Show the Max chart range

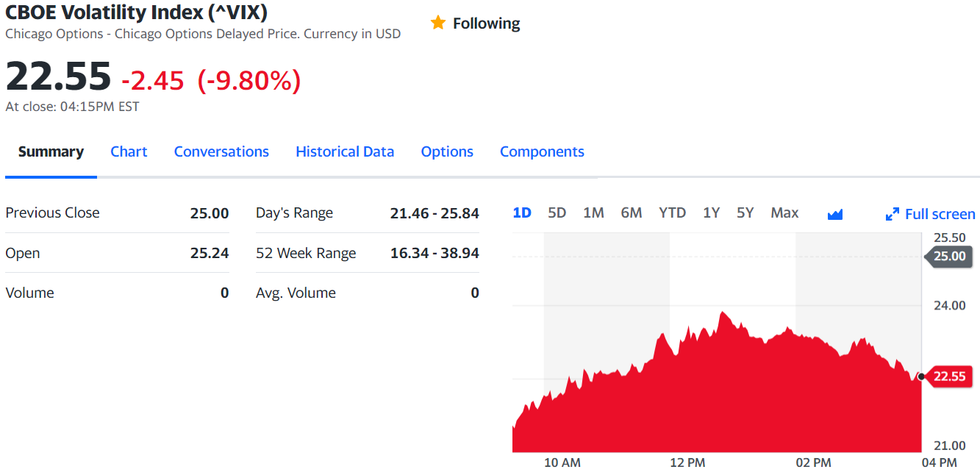[x=784, y=213]
